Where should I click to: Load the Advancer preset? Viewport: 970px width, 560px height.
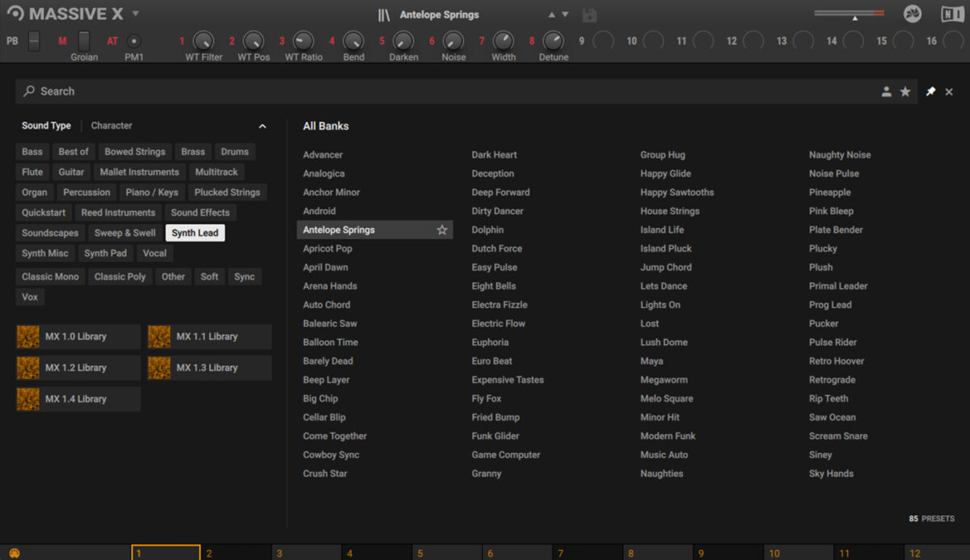click(323, 155)
